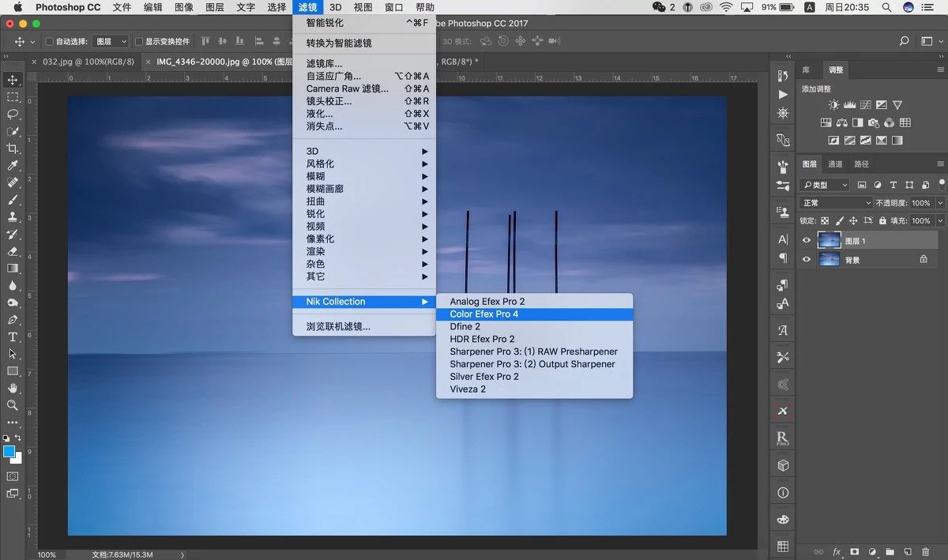948x560 pixels.
Task: Enable the 自动选择 checkbox
Action: (x=50, y=42)
